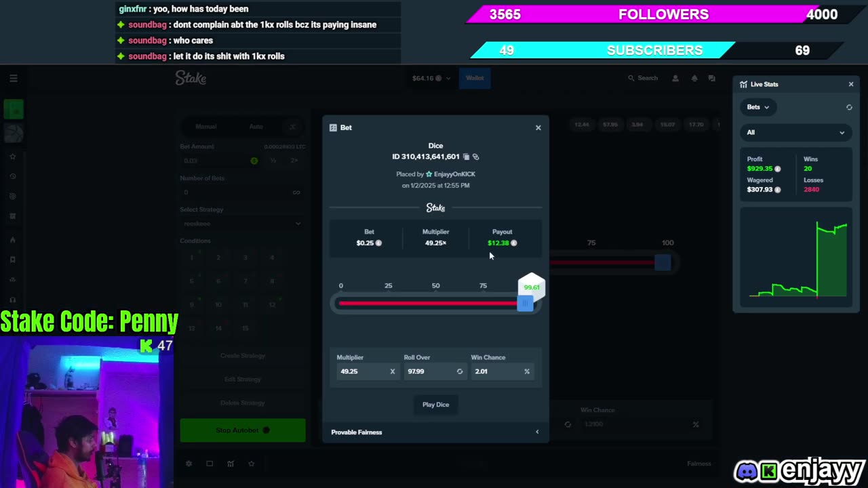This screenshot has width=868, height=488.
Task: Refresh Live Stats with circular arrow
Action: tap(849, 107)
